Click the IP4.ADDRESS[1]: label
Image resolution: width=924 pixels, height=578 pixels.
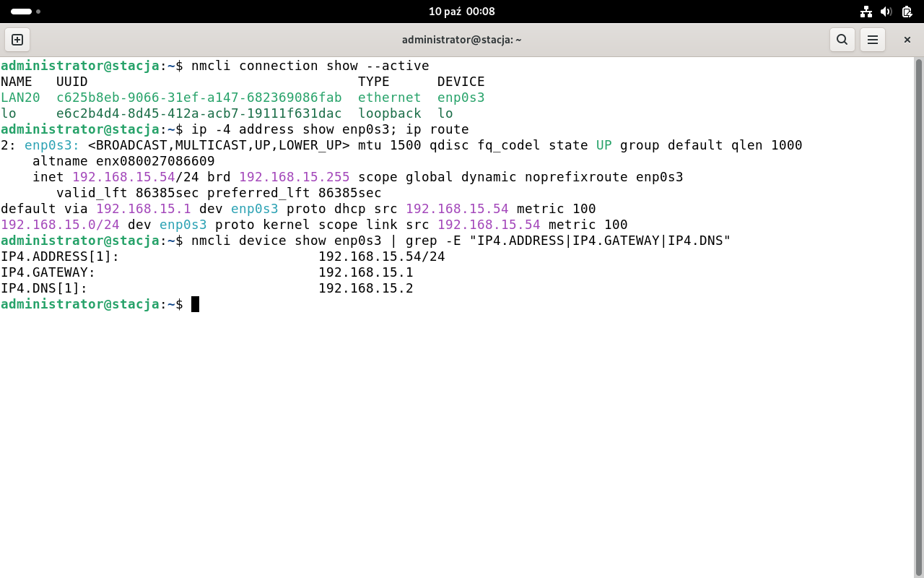[60, 256]
